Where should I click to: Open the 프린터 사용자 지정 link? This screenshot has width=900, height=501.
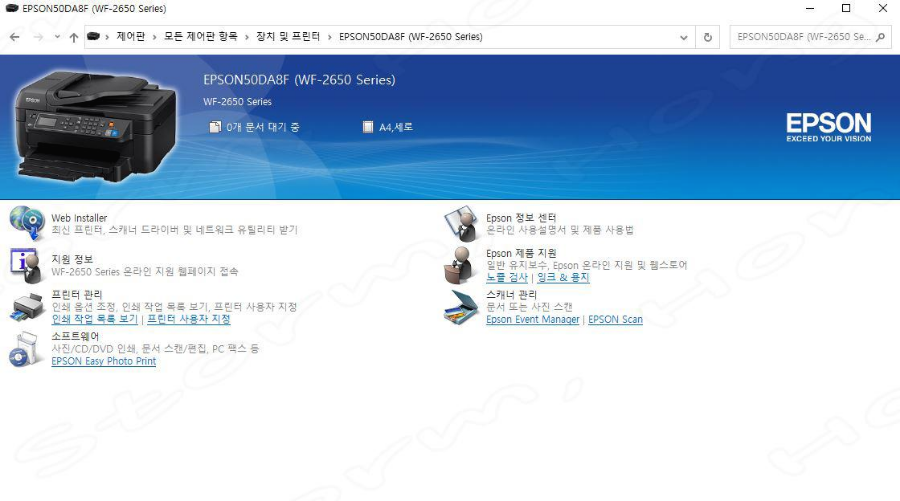pyautogui.click(x=189, y=319)
